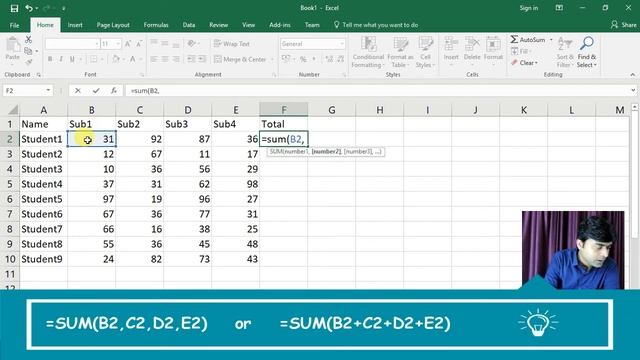The height and width of the screenshot is (360, 640).
Task: Click the Increase Decimal icon
Action: click(x=329, y=59)
